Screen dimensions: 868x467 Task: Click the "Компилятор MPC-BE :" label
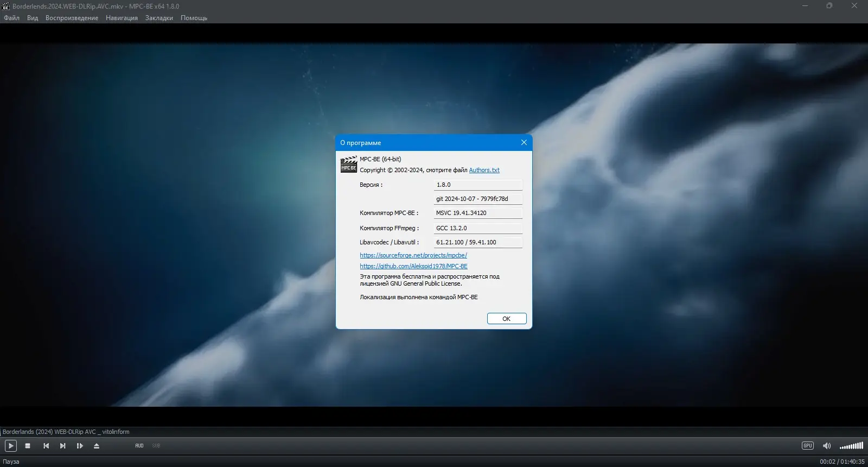click(389, 213)
